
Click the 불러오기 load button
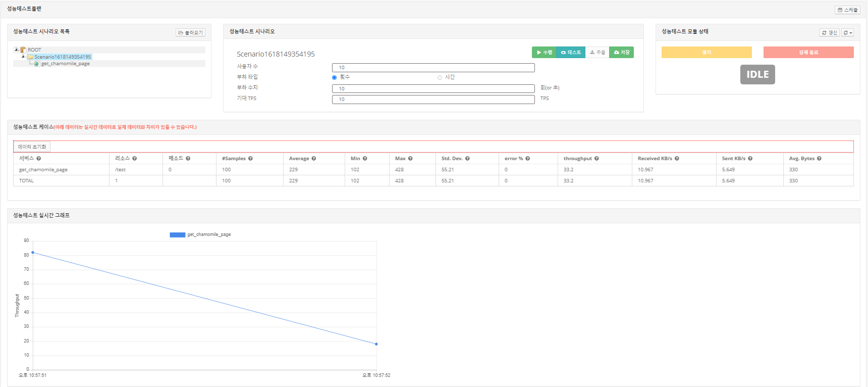[190, 32]
